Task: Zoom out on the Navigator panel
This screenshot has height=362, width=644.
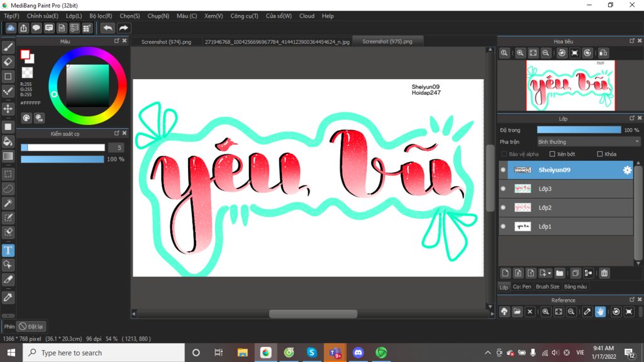Action: pos(546,53)
